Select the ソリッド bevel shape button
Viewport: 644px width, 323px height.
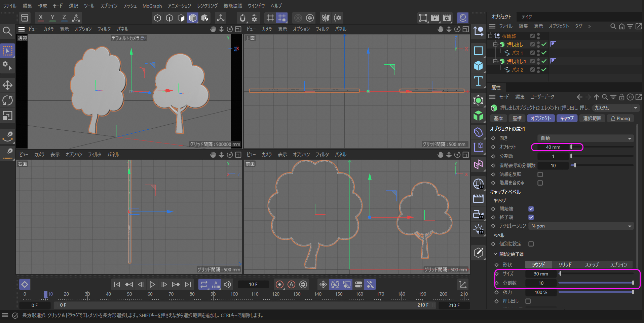[565, 265]
